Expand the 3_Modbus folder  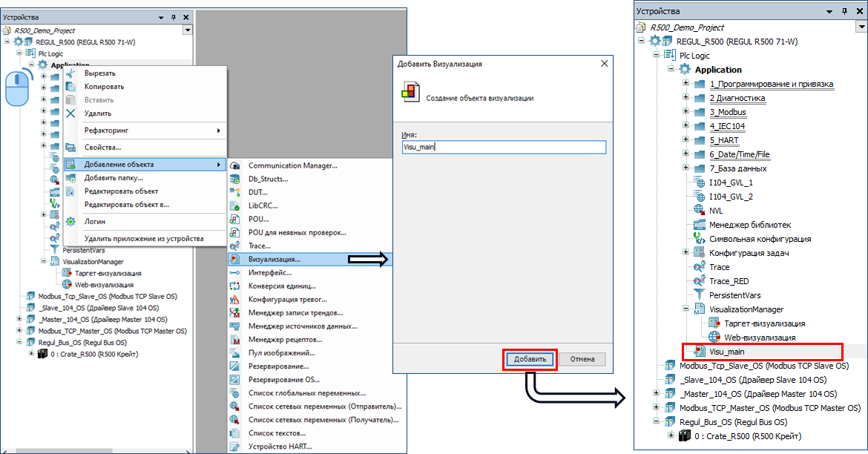click(x=686, y=112)
